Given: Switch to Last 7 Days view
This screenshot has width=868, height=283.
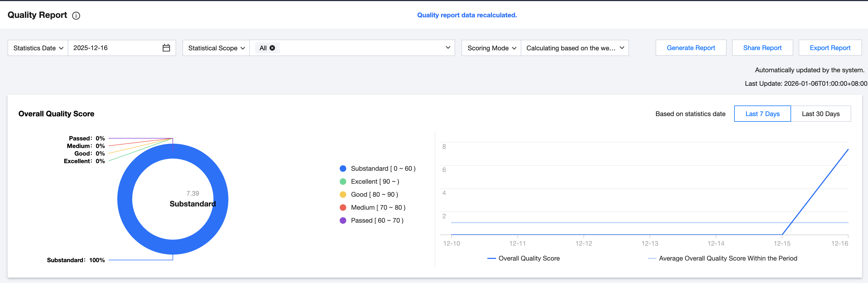Looking at the screenshot, I should 762,114.
